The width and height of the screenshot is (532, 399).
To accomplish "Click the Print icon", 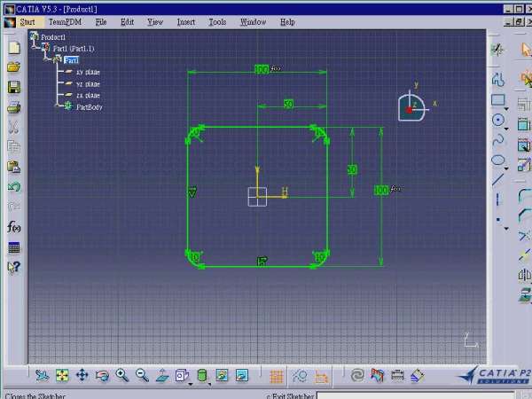I will (14, 107).
